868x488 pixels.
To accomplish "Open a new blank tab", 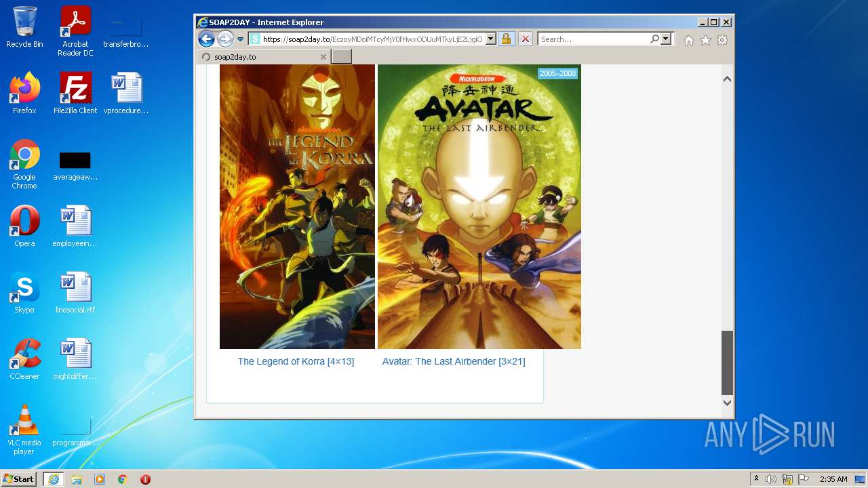I will point(341,57).
